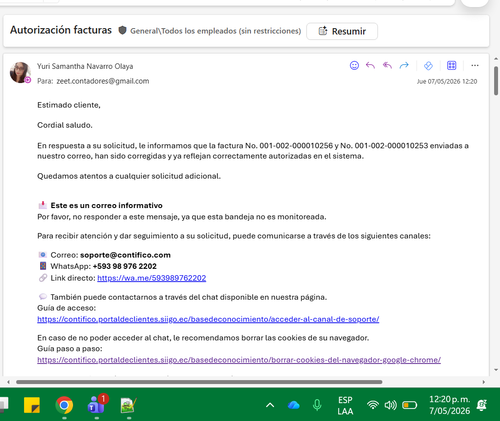
Task: Click the horizontal scrollbar thumb
Action: 199,382
